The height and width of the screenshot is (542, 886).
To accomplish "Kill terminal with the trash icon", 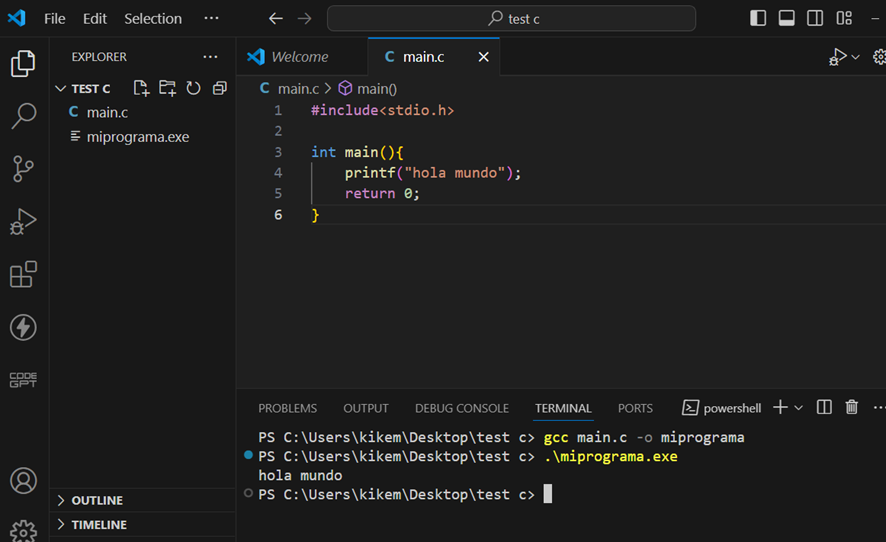I will [x=852, y=407].
